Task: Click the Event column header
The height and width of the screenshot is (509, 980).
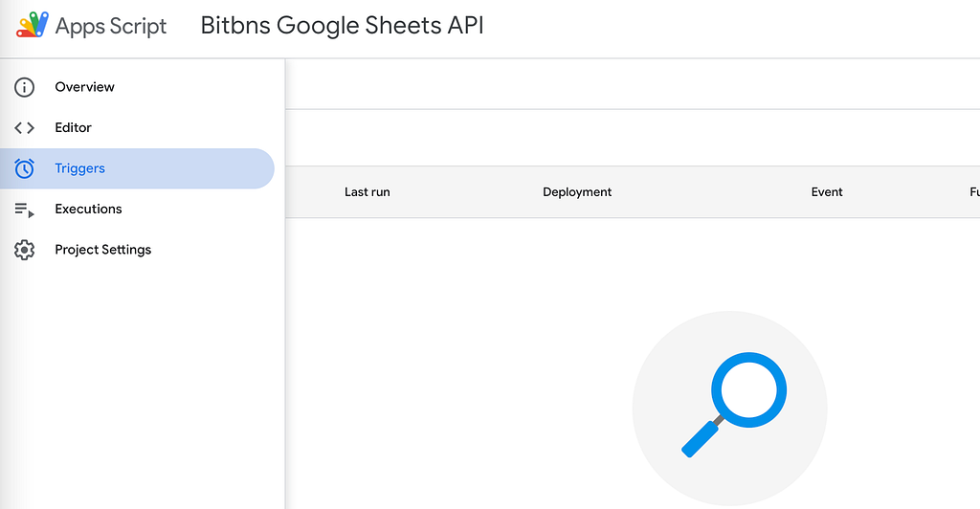Action: point(826,192)
